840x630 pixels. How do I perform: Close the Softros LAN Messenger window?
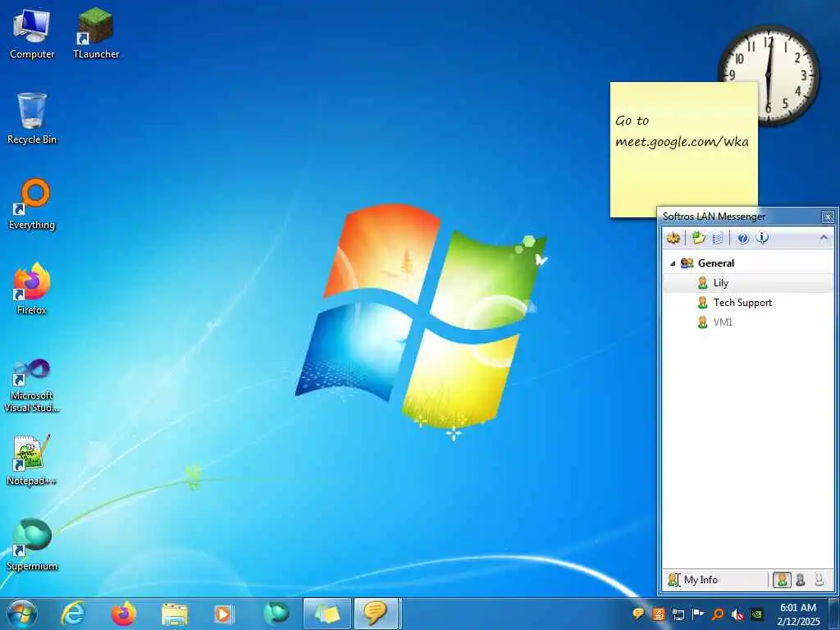click(x=828, y=217)
